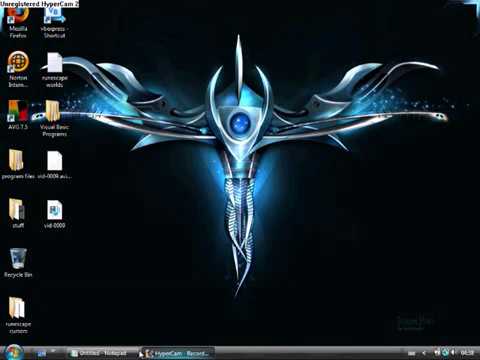The image size is (480, 360).
Task: Open the program files folder icon
Action: 18,164
